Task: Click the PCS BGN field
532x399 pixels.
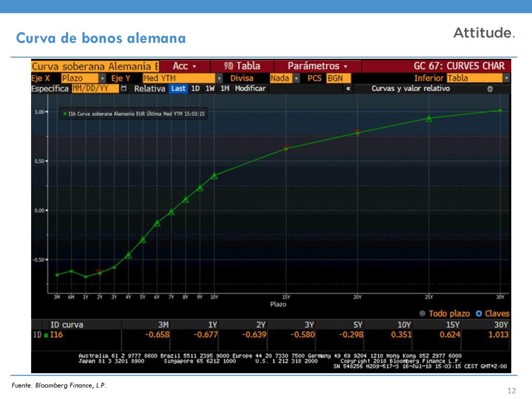Action: [338, 78]
